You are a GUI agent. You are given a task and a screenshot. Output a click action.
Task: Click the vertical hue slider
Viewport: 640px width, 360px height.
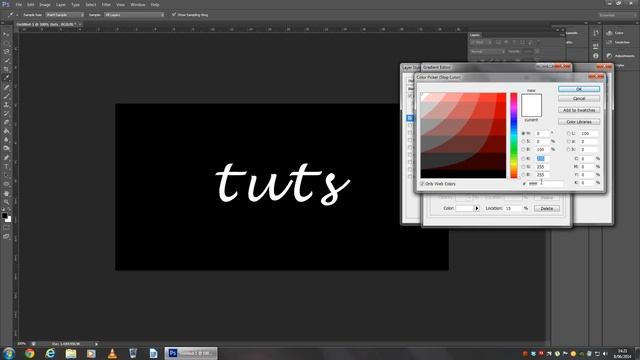tap(513, 136)
